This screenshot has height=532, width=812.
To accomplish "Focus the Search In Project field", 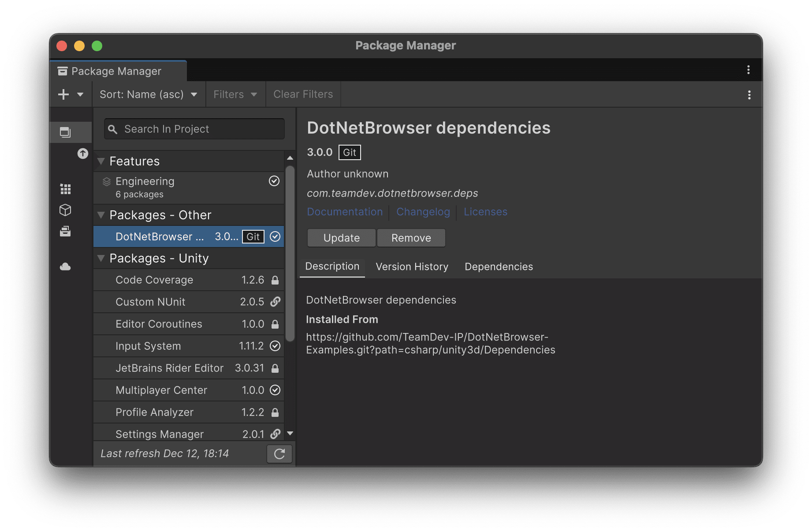I will (194, 129).
